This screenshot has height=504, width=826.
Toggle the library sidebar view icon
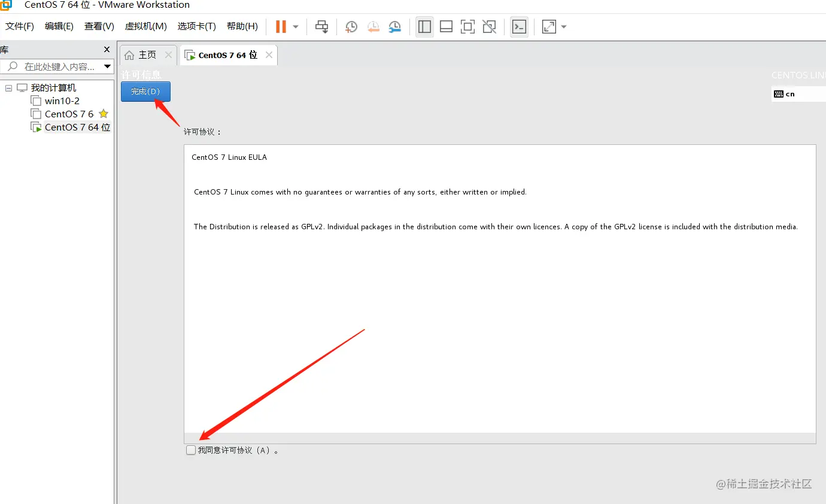424,27
